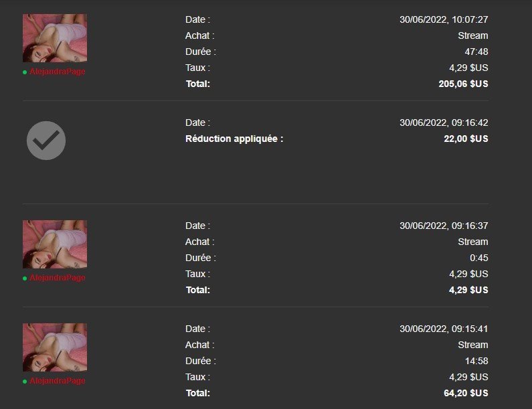Select the date 30/06/2022, 09:16:42
The width and height of the screenshot is (532, 409).
tap(444, 122)
